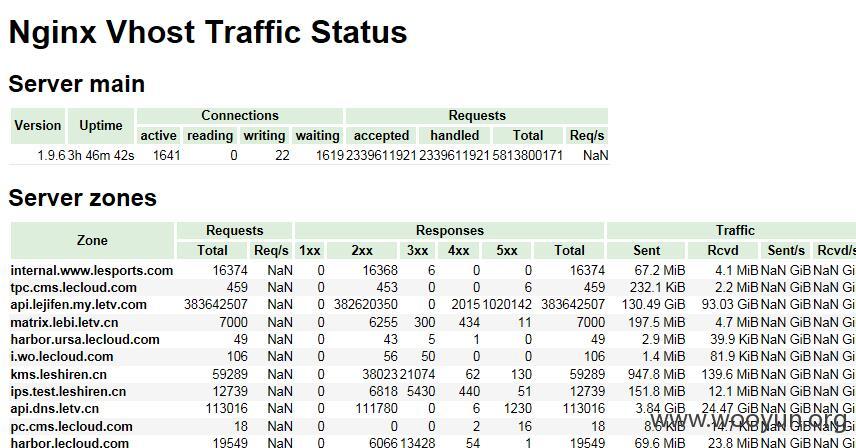
Task: Click the 'waiting' connections header
Action: click(x=317, y=135)
